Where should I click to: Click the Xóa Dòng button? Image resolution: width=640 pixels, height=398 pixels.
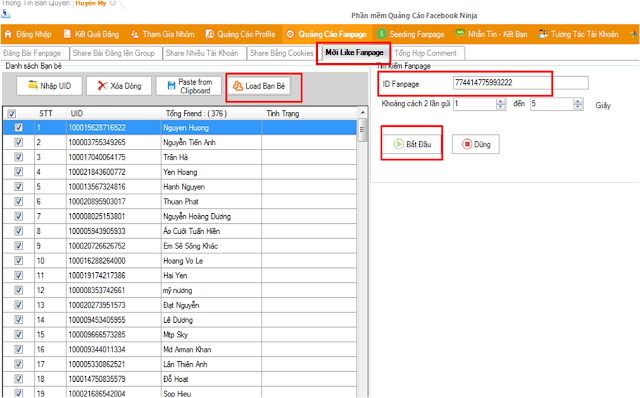click(x=119, y=86)
